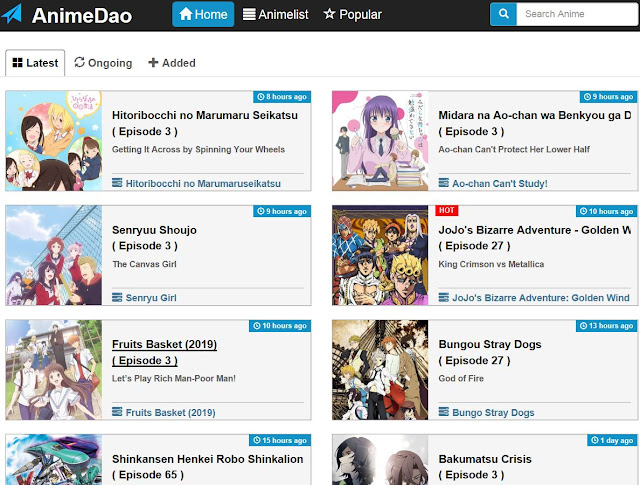Viewport: 640px width, 485px height.
Task: Open Bungou Stray Dogs Episode 27 title
Action: [490, 352]
